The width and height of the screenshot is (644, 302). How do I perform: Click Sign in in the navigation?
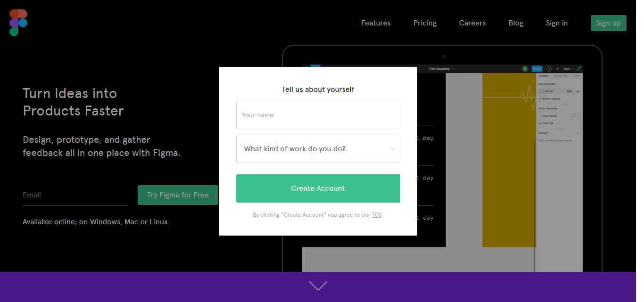[x=557, y=23]
